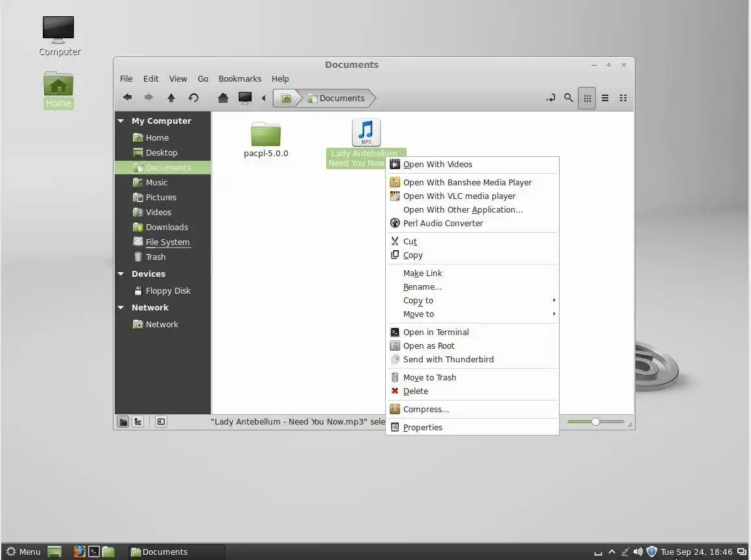The height and width of the screenshot is (560, 751).
Task: Select Open as Root
Action: (472, 345)
